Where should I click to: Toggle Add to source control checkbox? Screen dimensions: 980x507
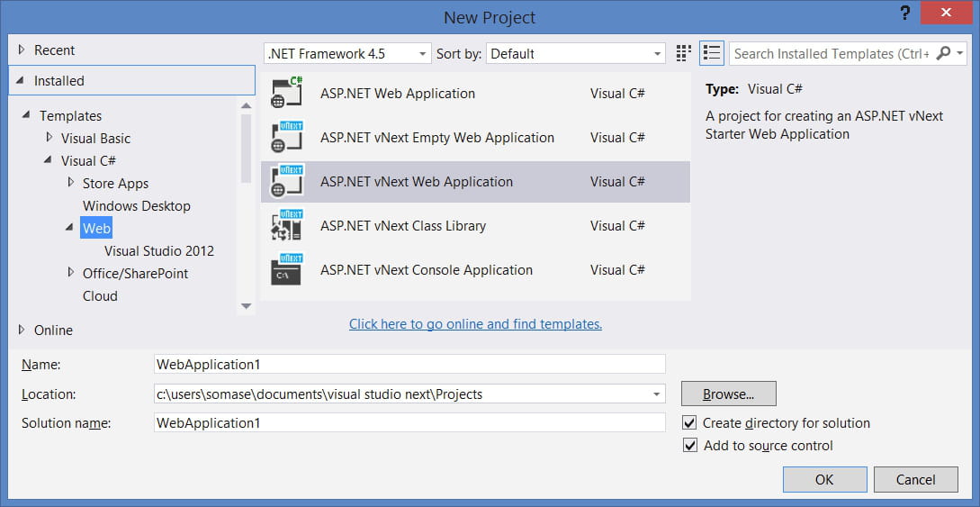(x=689, y=446)
